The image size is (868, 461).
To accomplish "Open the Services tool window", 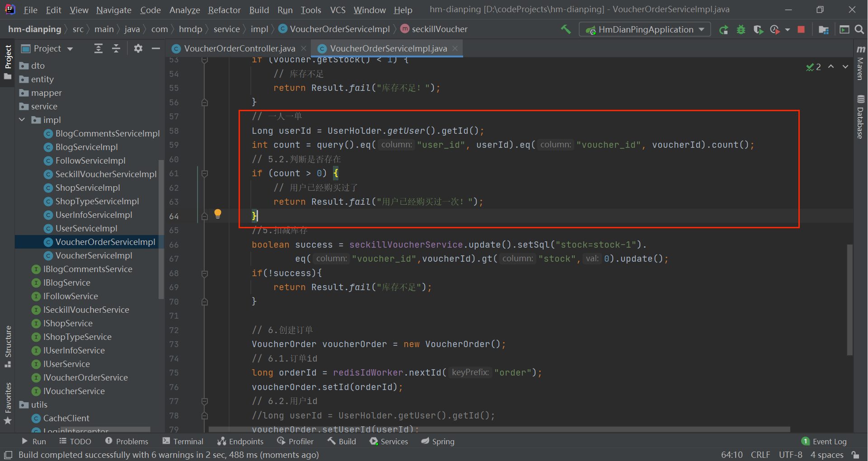I will coord(389,442).
